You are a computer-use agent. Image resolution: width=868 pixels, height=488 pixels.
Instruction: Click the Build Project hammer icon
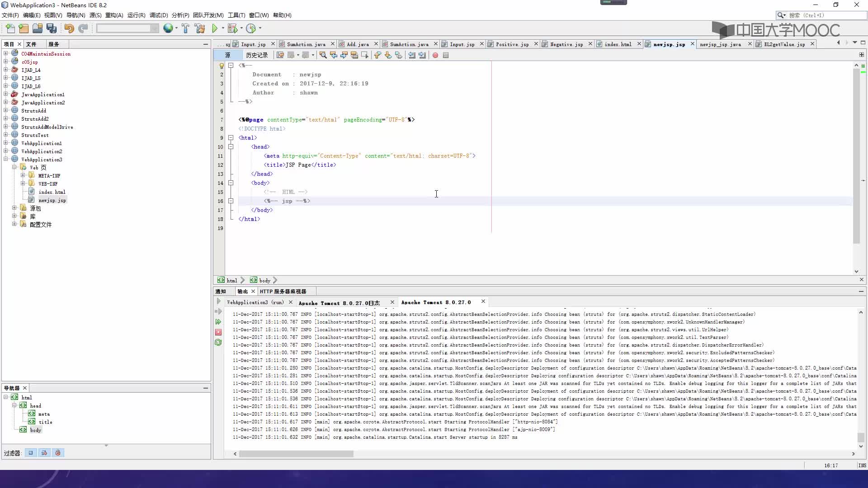tap(185, 28)
